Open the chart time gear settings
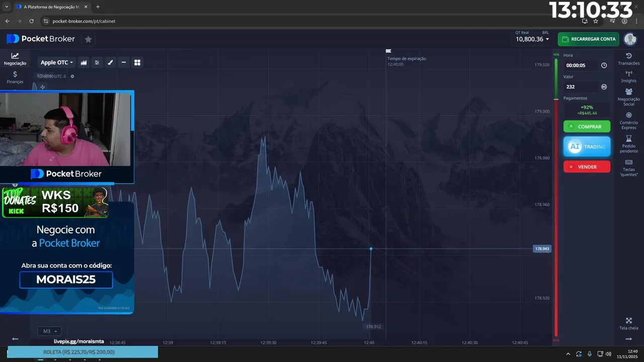This screenshot has height=362, width=644. (72, 76)
